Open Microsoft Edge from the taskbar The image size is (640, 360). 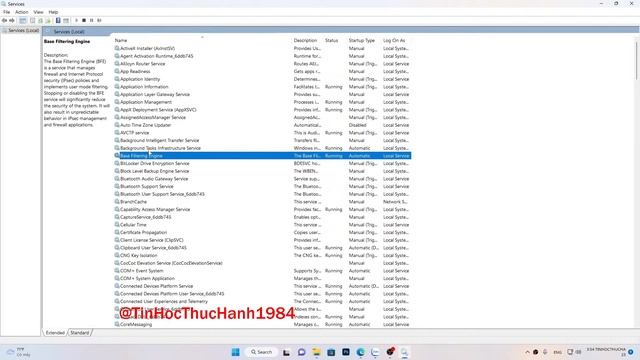point(360,352)
